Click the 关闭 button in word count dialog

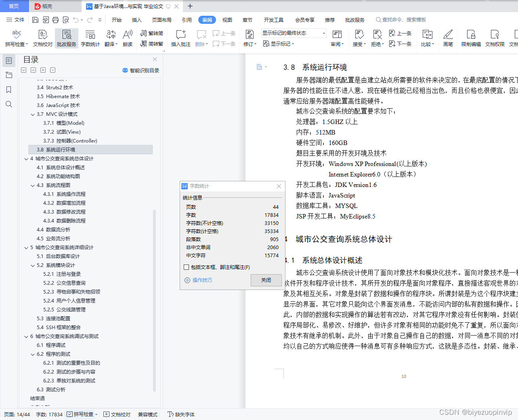click(266, 280)
